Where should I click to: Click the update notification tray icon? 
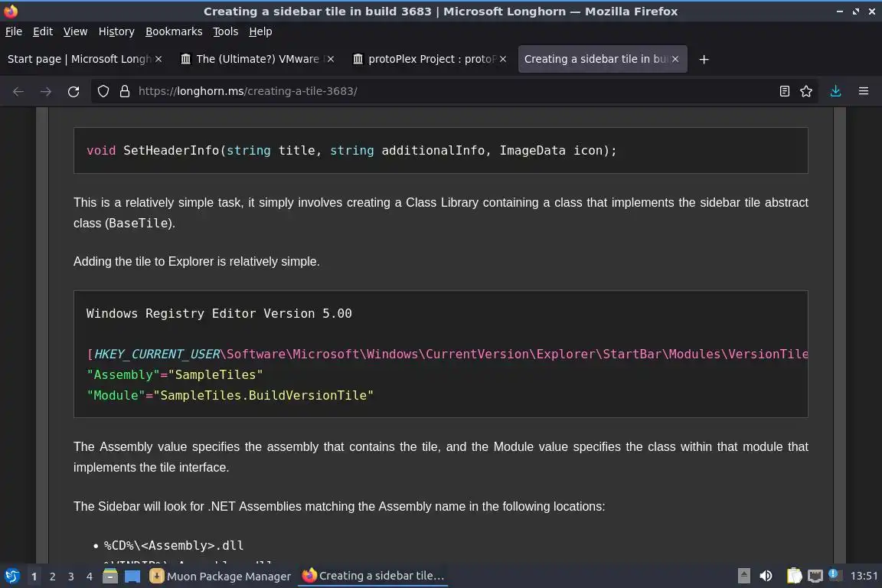click(835, 574)
